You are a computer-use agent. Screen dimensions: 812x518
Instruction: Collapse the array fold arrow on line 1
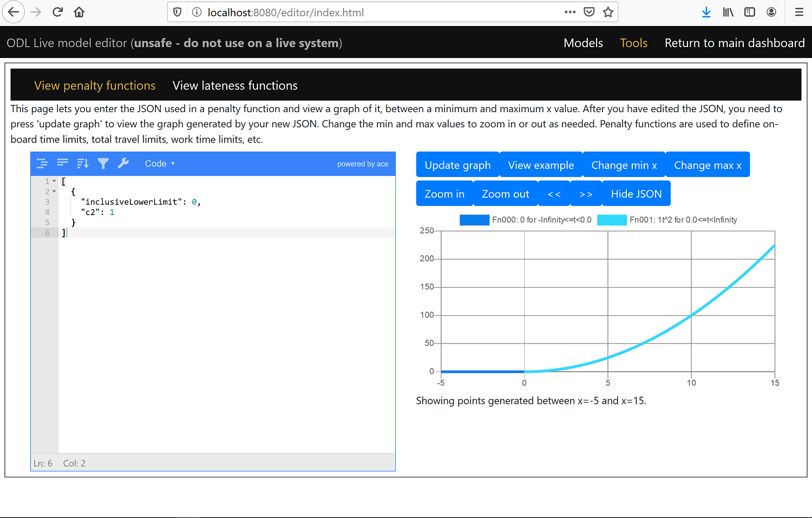tap(54, 182)
